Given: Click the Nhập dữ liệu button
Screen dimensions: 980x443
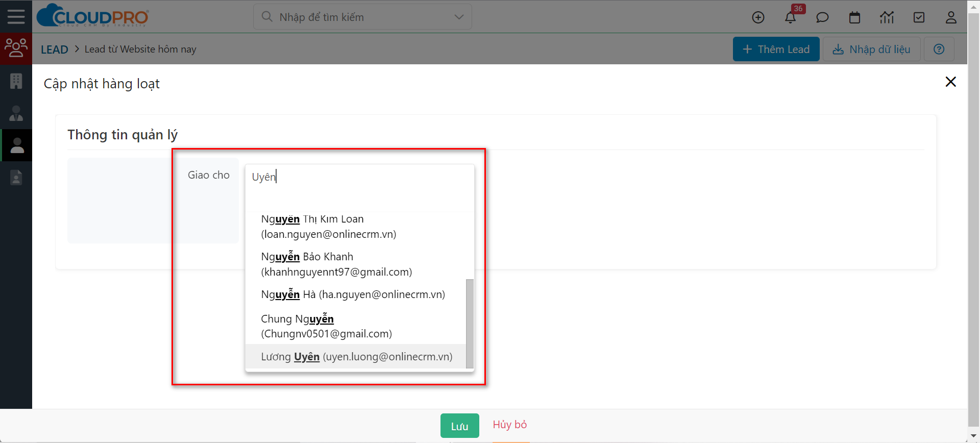Looking at the screenshot, I should coord(871,49).
